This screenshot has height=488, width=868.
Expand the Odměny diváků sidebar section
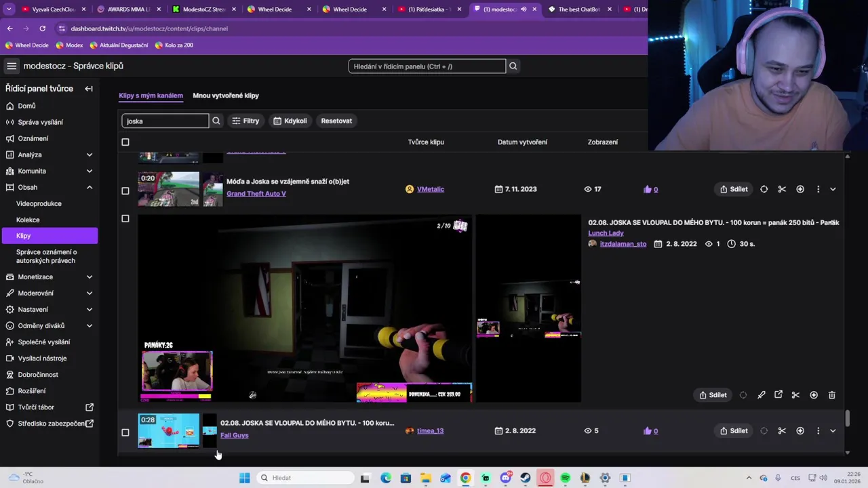[89, 325]
